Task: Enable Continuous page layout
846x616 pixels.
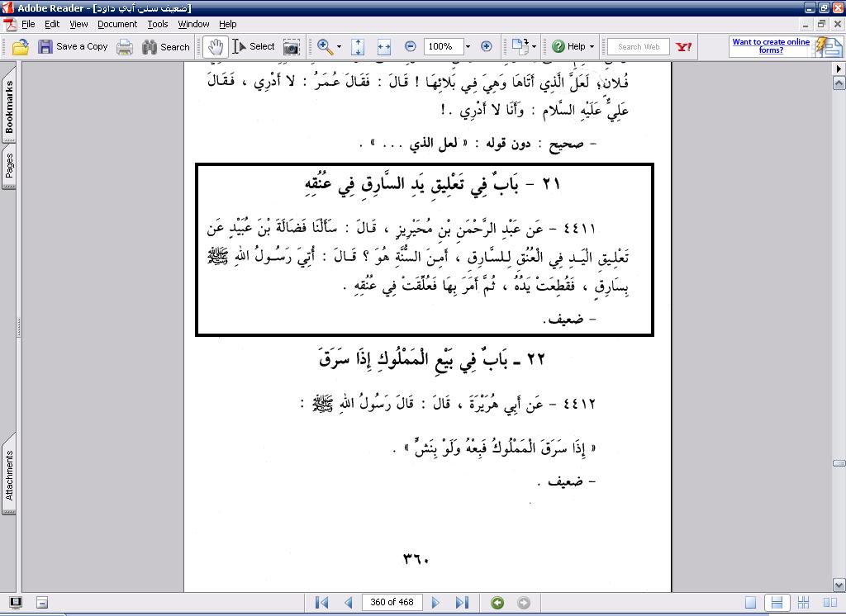Action: pyautogui.click(x=776, y=603)
